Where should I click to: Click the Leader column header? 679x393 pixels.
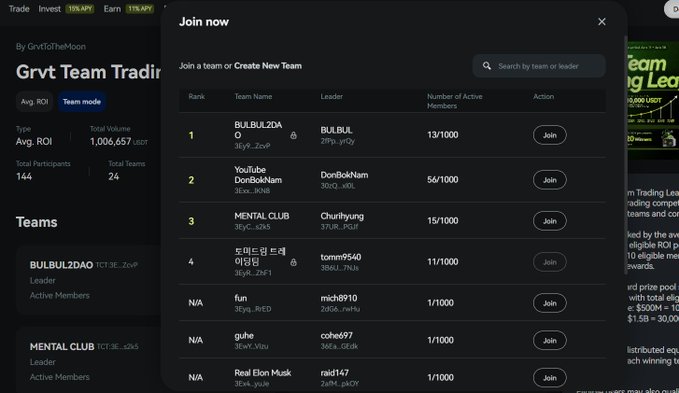[332, 97]
